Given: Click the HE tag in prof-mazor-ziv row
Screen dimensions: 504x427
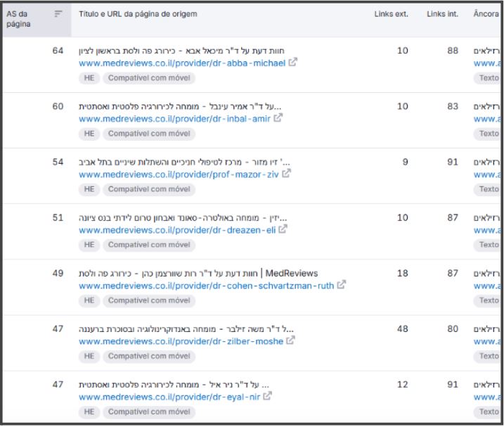Looking at the screenshot, I should point(89,189).
